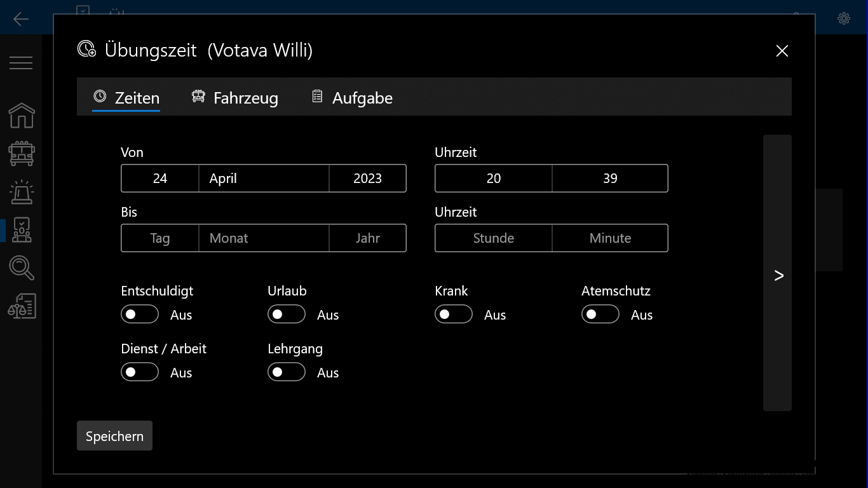Expand the right-side arrow panel
This screenshot has height=488, width=868.
(x=778, y=274)
